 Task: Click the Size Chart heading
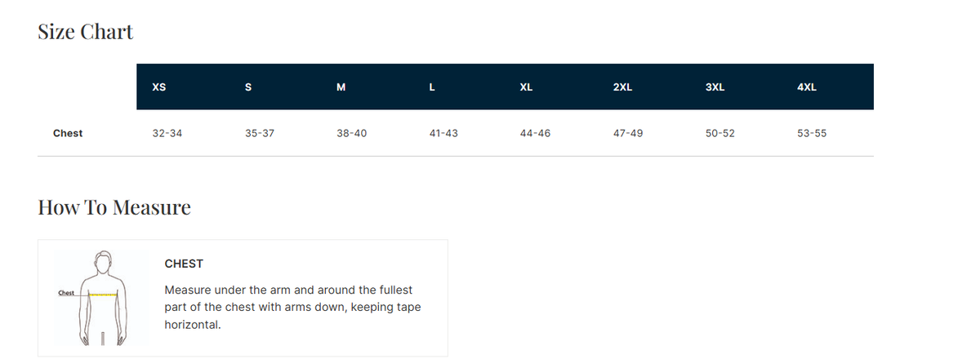coord(86,33)
